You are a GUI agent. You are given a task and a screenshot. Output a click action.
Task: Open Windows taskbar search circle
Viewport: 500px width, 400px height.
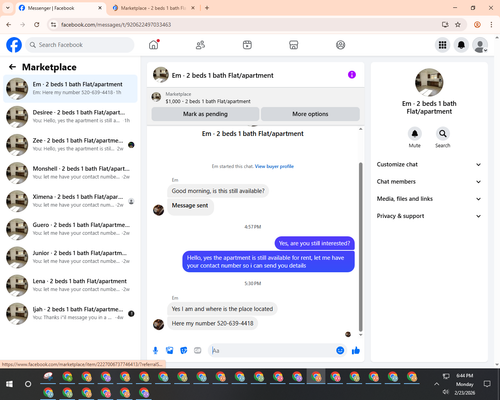tap(28, 384)
